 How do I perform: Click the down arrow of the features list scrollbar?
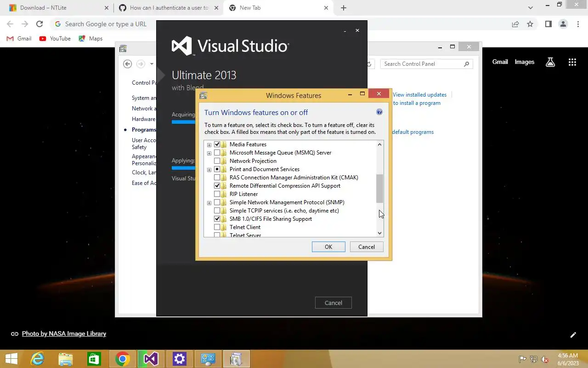tap(379, 233)
